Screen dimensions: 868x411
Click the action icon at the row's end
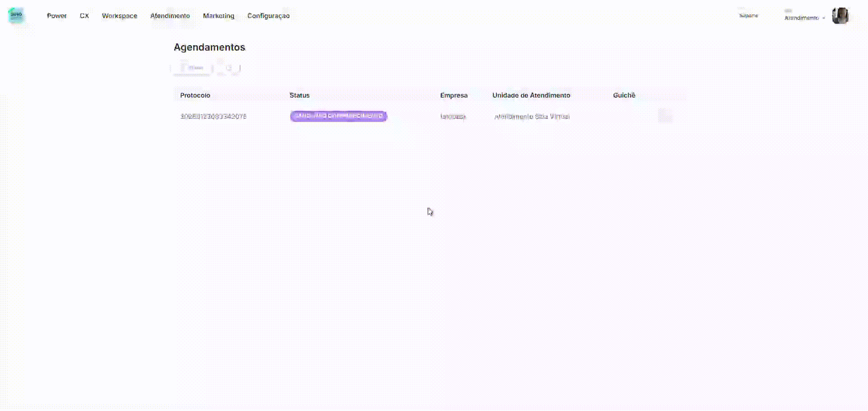(x=665, y=116)
